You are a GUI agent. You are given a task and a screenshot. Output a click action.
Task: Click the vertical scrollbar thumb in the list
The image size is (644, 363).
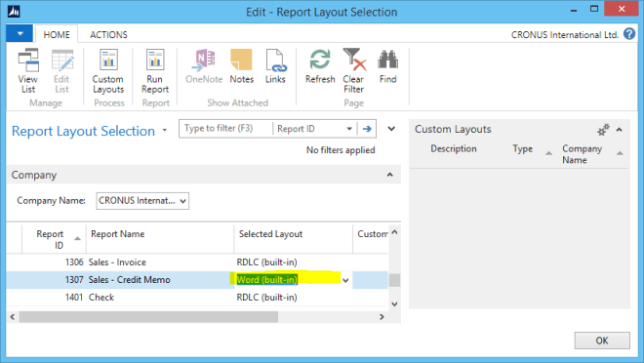pyautogui.click(x=394, y=280)
